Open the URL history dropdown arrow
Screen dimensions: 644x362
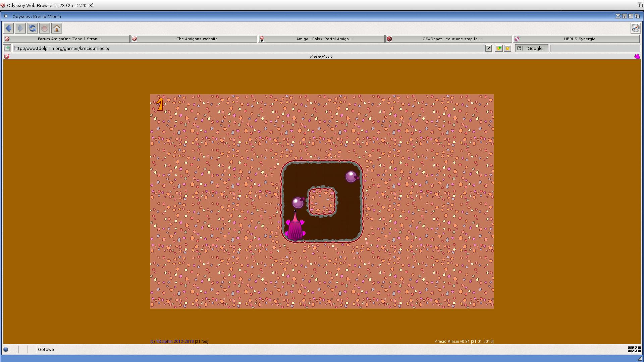click(488, 48)
